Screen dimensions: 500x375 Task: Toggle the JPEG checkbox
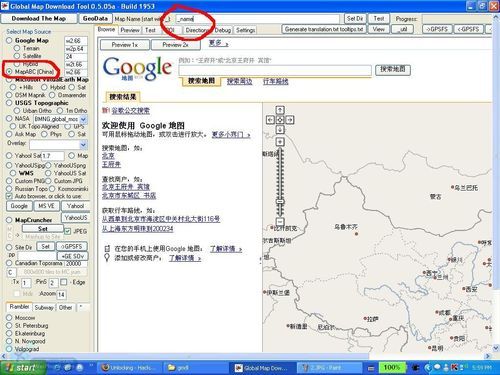point(68,231)
